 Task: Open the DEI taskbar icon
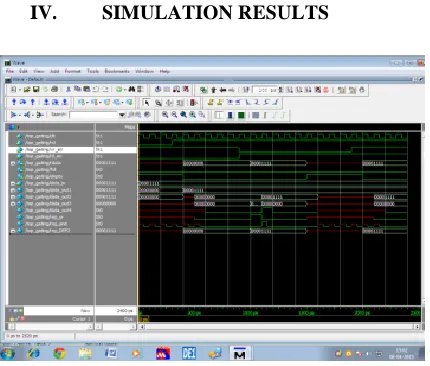pyautogui.click(x=189, y=353)
